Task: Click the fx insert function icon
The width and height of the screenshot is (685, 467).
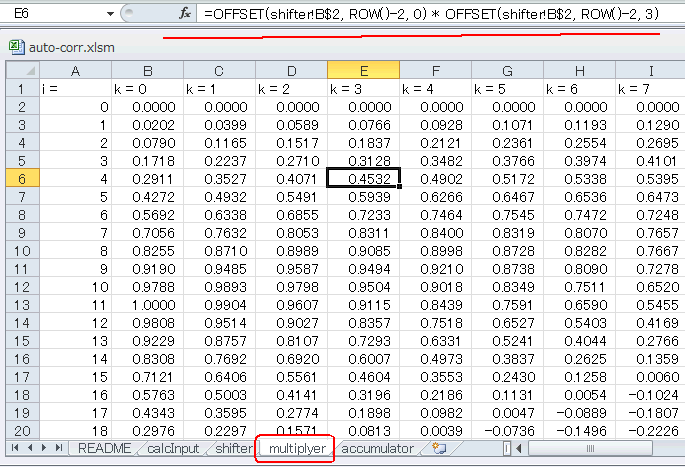Action: pos(185,14)
